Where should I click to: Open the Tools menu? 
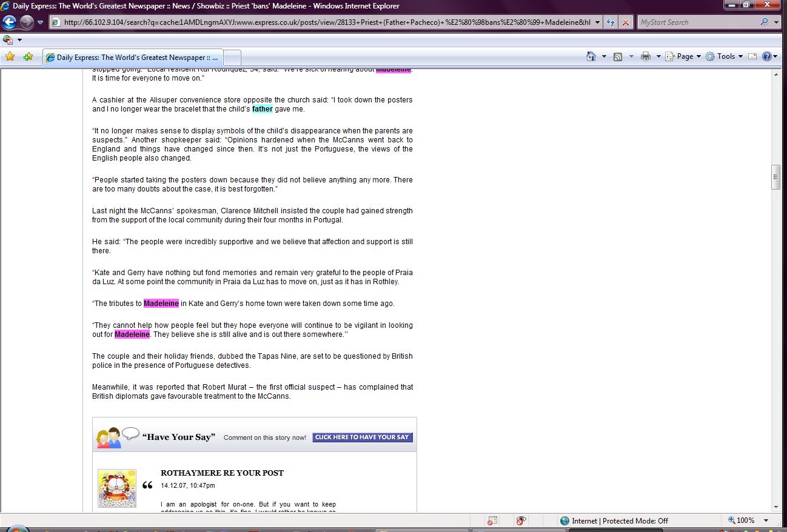click(x=725, y=56)
